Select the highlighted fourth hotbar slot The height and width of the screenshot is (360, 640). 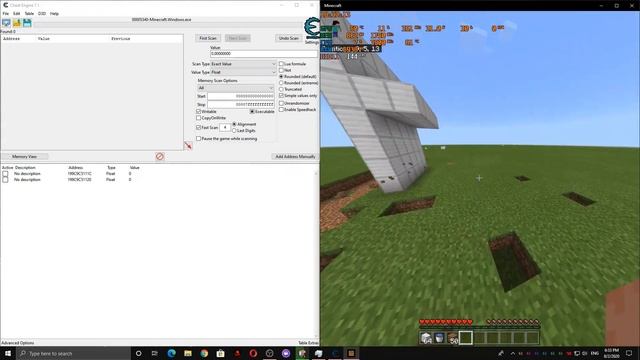465,338
